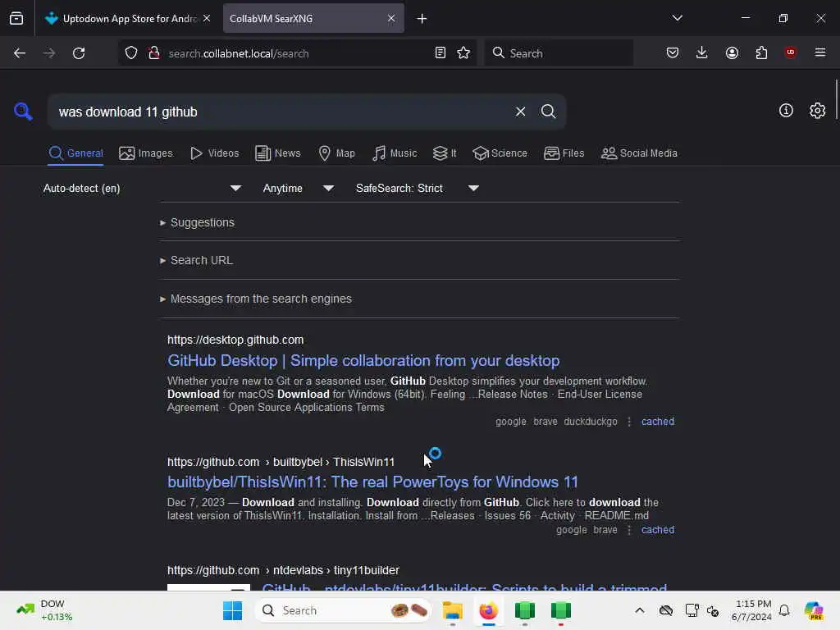This screenshot has width=840, height=630.
Task: Open SearXNG preferences gear
Action: point(818,111)
